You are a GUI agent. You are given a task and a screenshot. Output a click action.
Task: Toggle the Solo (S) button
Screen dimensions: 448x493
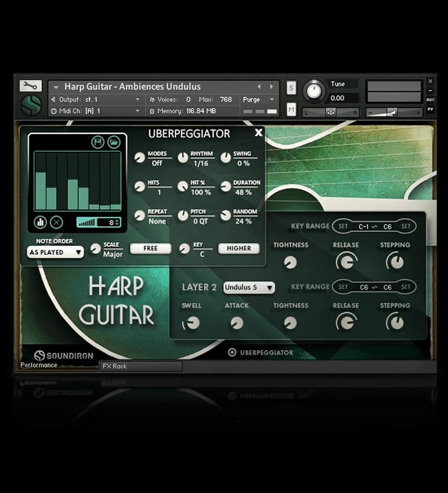point(291,88)
